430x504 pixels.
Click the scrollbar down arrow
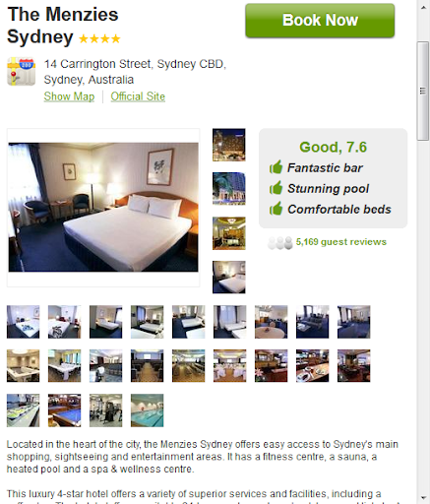click(423, 499)
